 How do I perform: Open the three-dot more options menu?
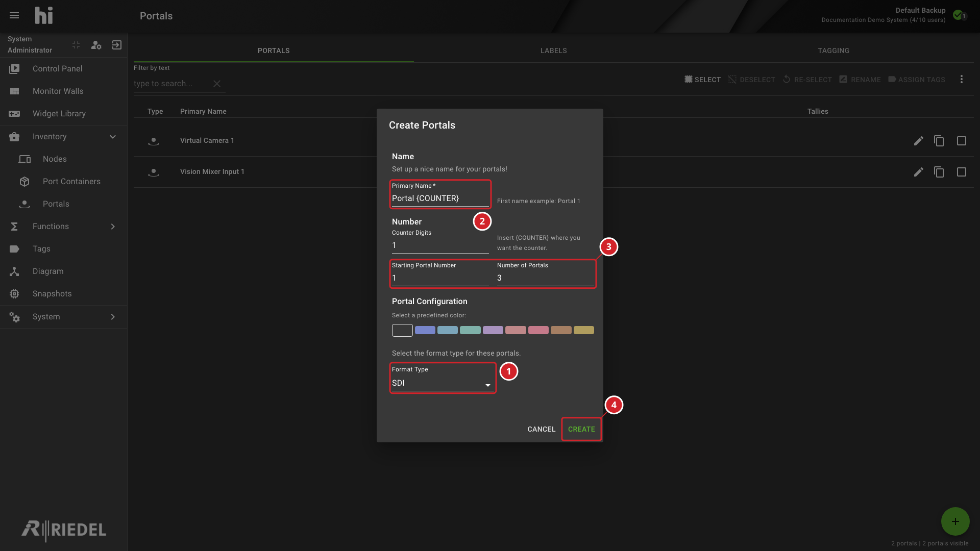(961, 80)
